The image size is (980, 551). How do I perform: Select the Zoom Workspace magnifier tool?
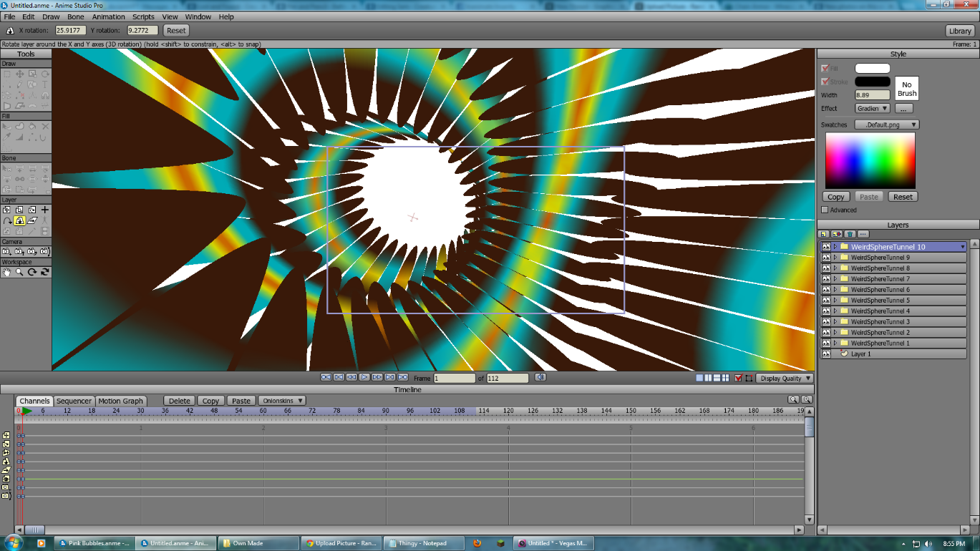coord(19,272)
